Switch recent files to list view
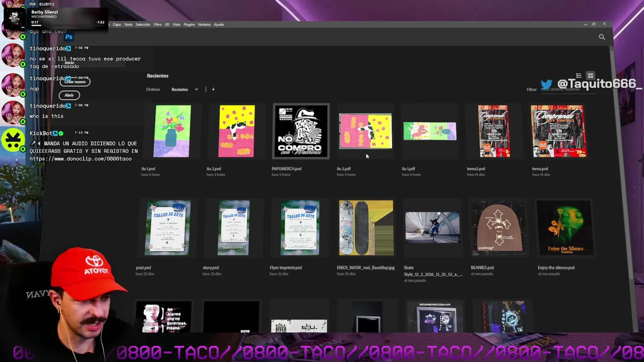This screenshot has height=362, width=644. click(579, 76)
